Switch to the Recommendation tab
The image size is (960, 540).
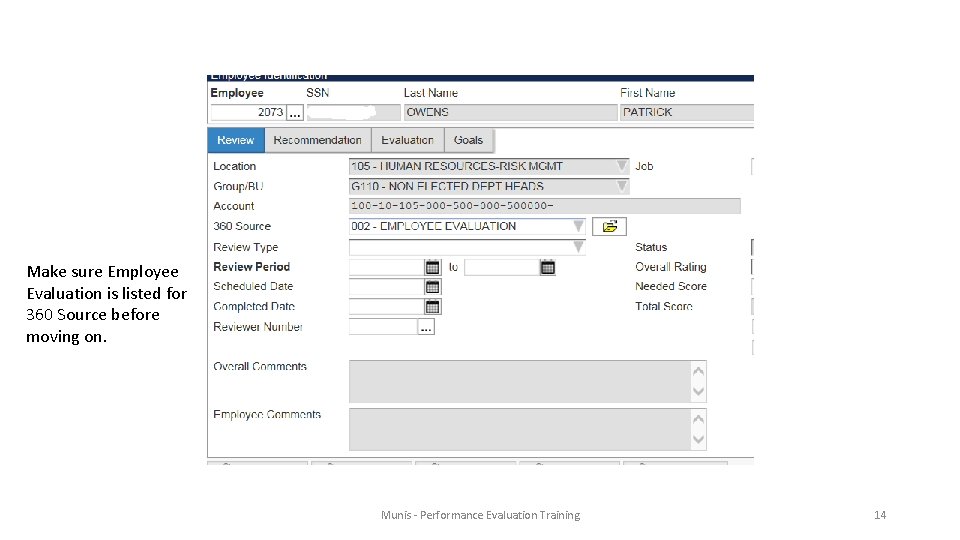click(318, 140)
